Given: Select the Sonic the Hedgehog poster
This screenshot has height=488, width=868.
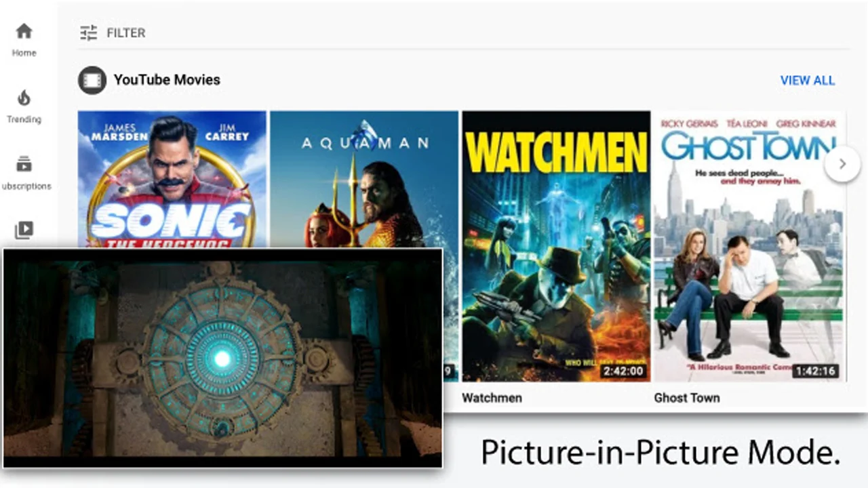Looking at the screenshot, I should (x=172, y=180).
